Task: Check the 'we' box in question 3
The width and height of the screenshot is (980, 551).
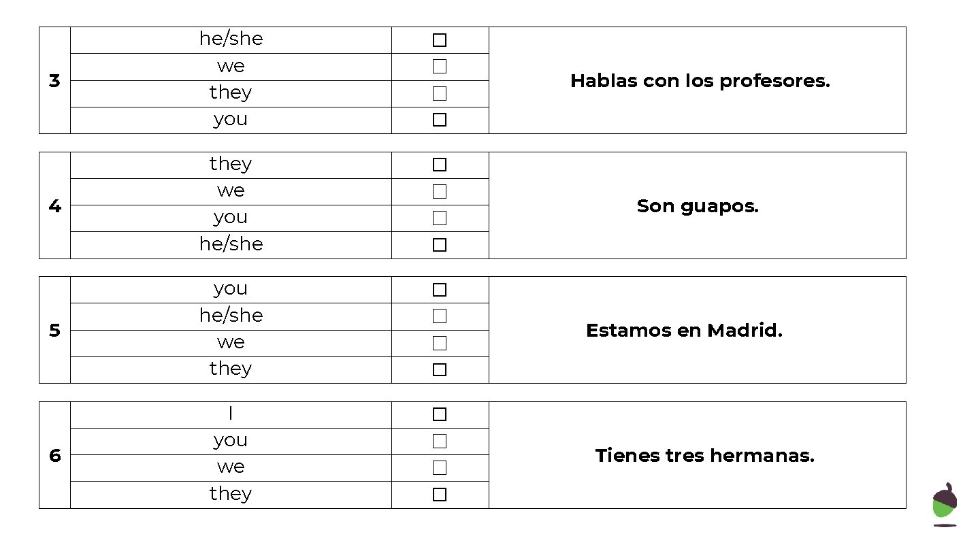Action: click(440, 67)
